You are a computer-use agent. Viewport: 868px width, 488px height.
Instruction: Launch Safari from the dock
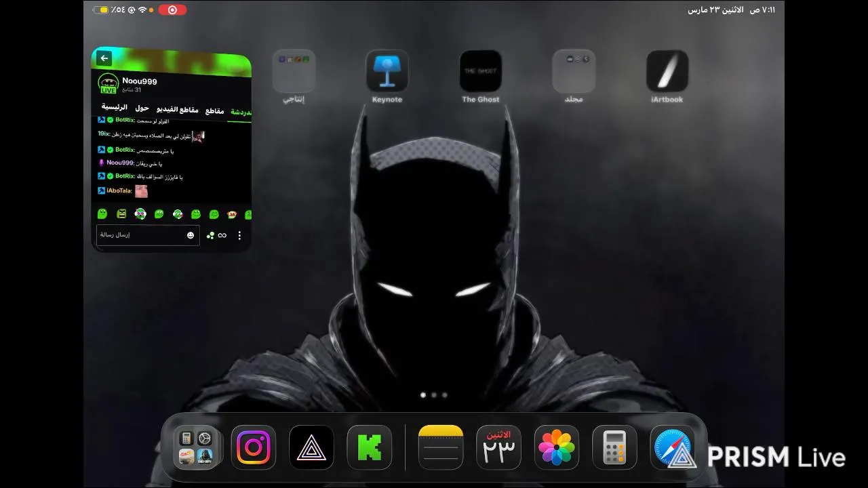[672, 447]
